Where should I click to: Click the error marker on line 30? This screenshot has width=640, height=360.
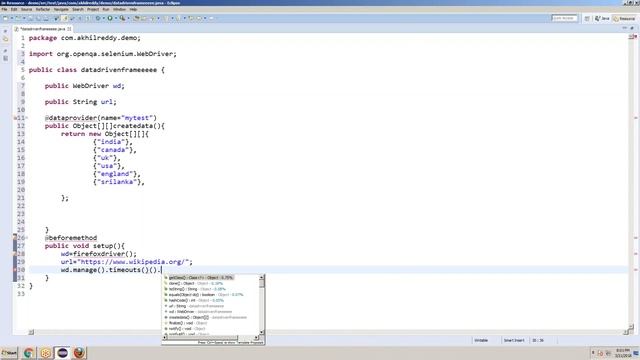[15, 270]
